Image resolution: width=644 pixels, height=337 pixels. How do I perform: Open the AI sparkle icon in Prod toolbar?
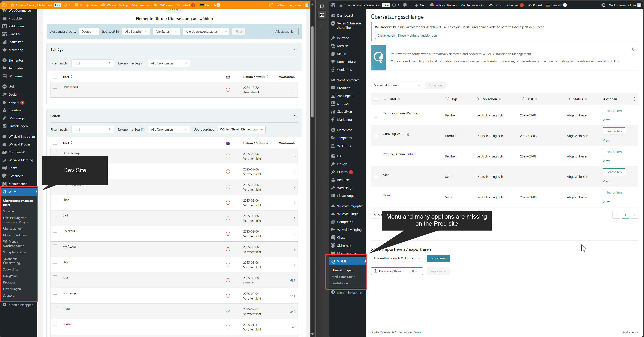pos(603,5)
